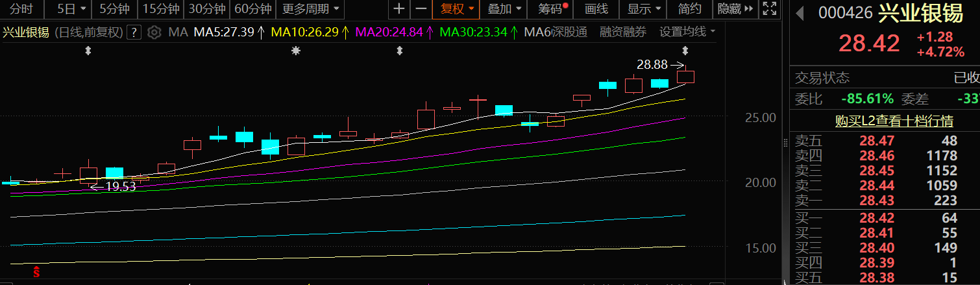
Task: Click the red S marker at chart bottom
Action: (37, 272)
